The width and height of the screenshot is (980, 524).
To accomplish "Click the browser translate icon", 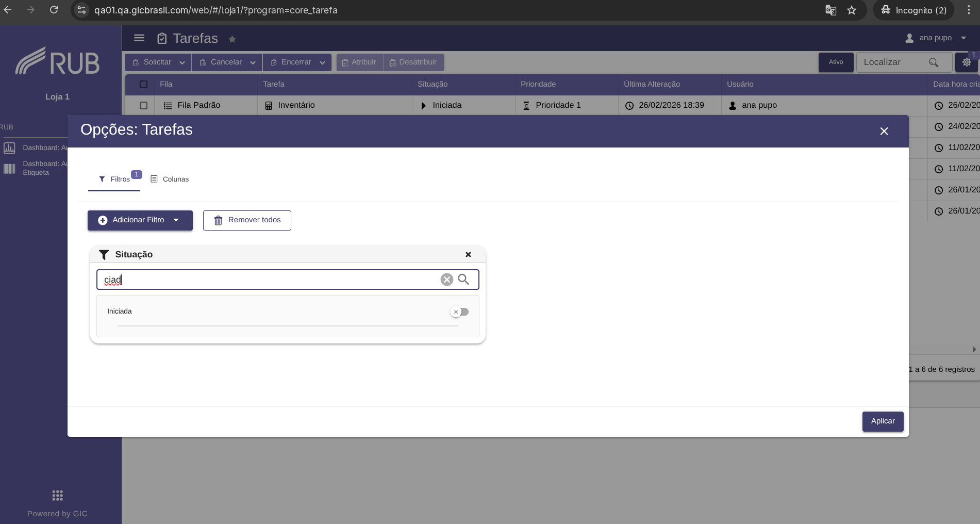I will [x=830, y=10].
